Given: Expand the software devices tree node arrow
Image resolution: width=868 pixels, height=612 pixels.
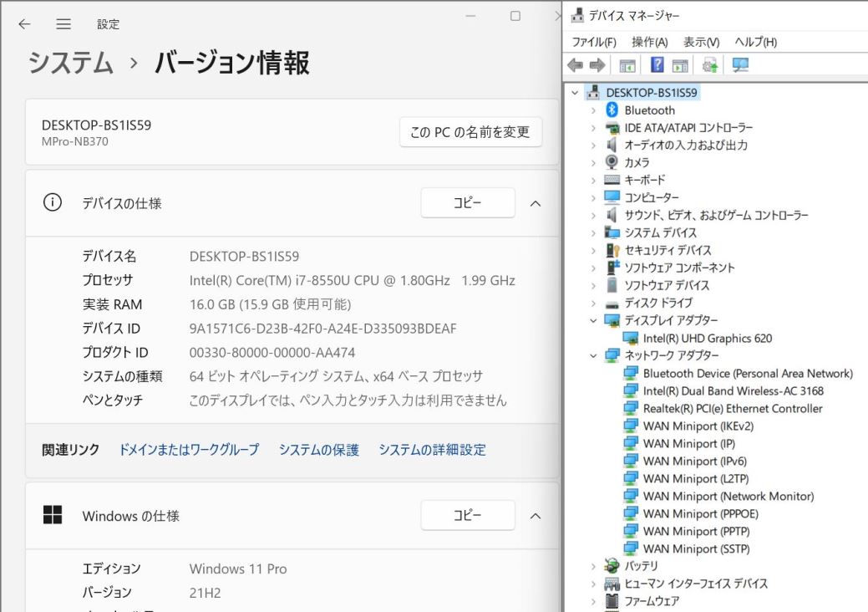Looking at the screenshot, I should [x=593, y=285].
